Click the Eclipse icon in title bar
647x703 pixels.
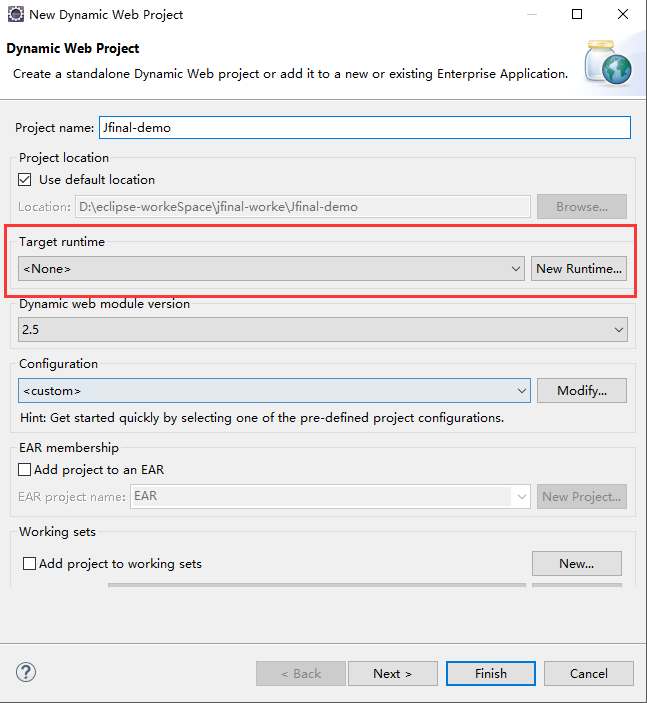(x=15, y=15)
